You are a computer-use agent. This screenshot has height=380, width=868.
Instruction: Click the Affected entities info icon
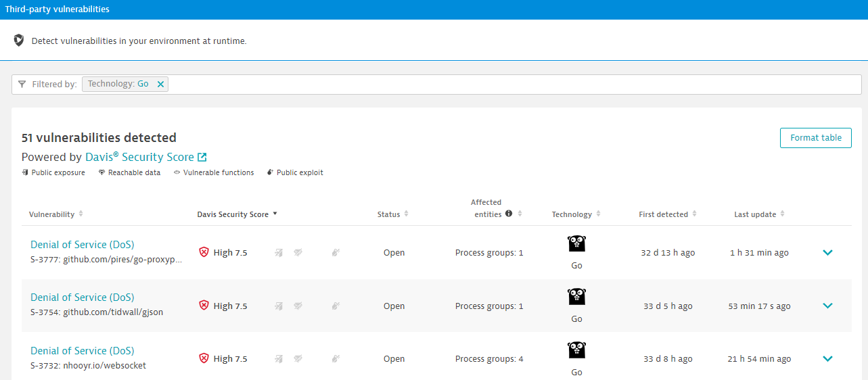(509, 214)
